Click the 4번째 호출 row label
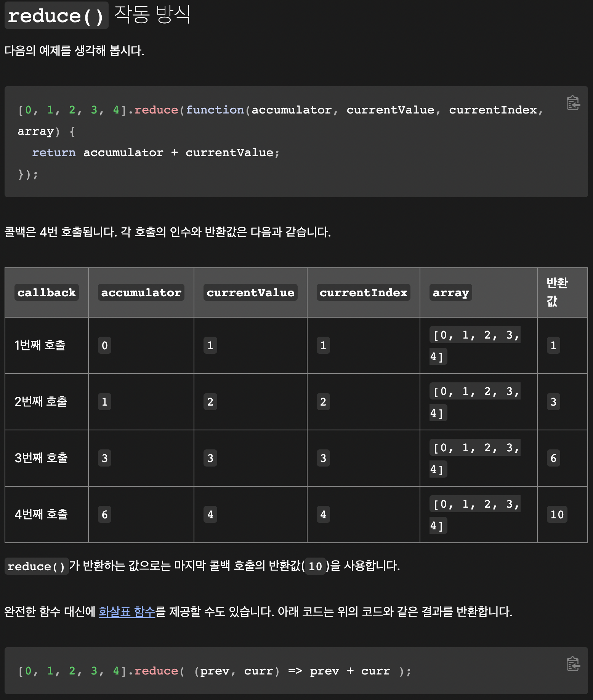Image resolution: width=593 pixels, height=700 pixels. 41,514
